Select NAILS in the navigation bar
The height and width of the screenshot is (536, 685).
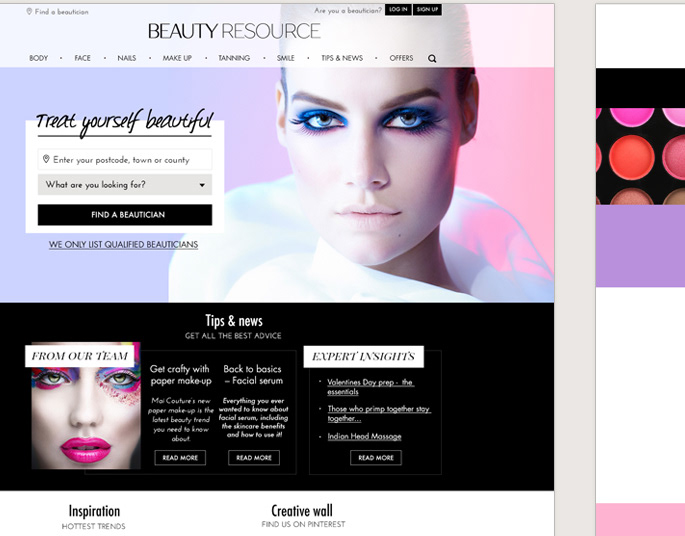[x=127, y=58]
